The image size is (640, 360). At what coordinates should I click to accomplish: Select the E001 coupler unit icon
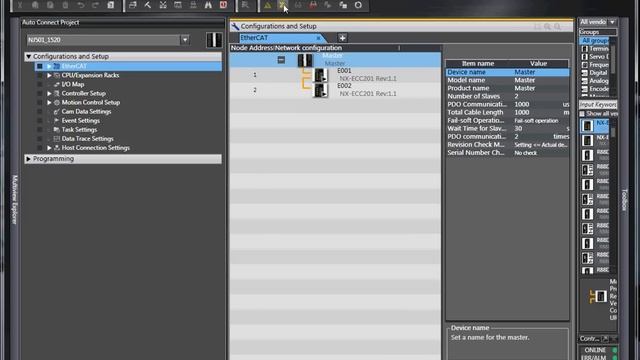click(320, 75)
